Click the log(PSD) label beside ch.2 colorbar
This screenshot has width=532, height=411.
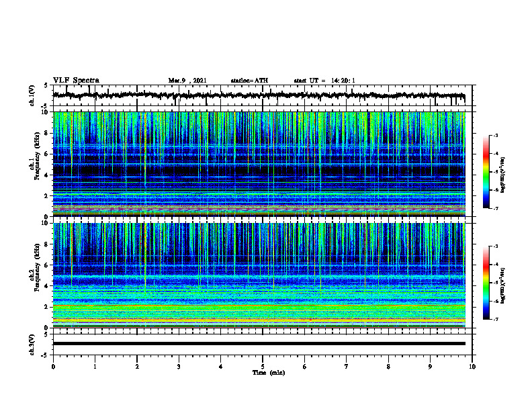click(503, 285)
